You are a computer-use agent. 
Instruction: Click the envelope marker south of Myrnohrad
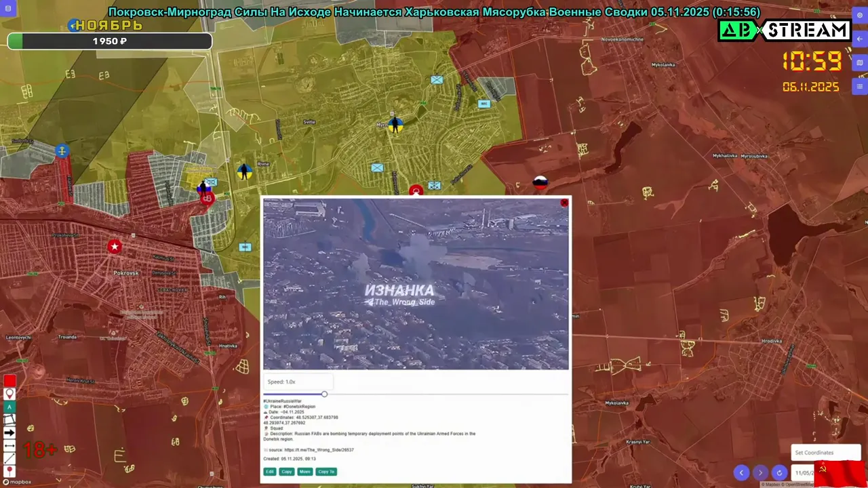tap(377, 167)
